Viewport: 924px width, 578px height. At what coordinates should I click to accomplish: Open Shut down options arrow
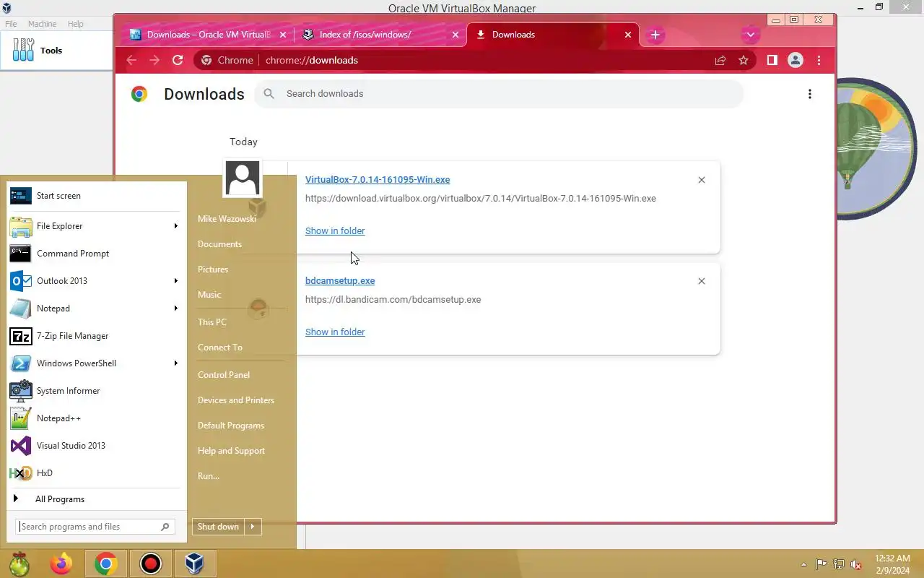[253, 527]
